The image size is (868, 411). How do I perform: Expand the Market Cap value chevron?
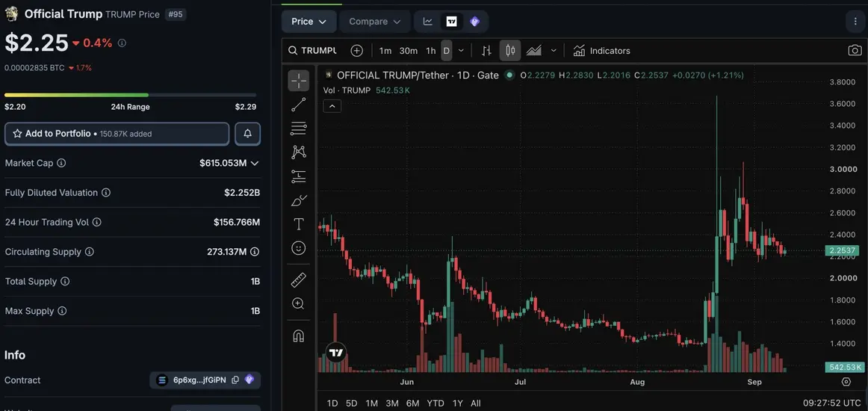click(x=255, y=163)
